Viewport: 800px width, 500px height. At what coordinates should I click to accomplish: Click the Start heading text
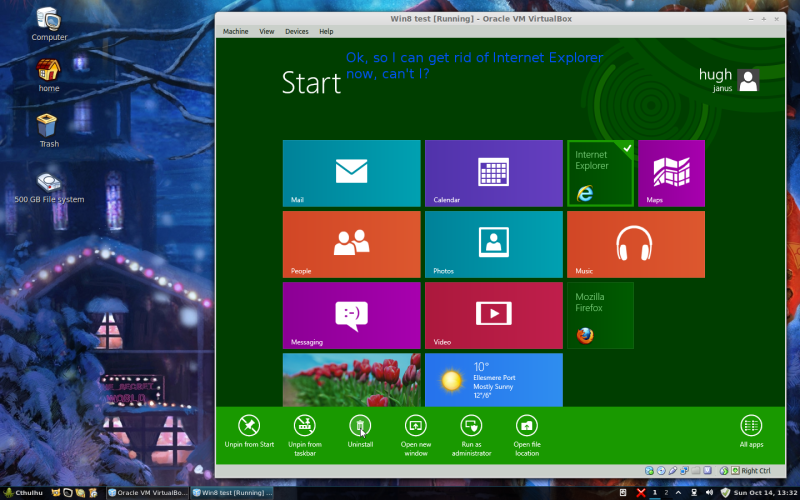click(311, 83)
